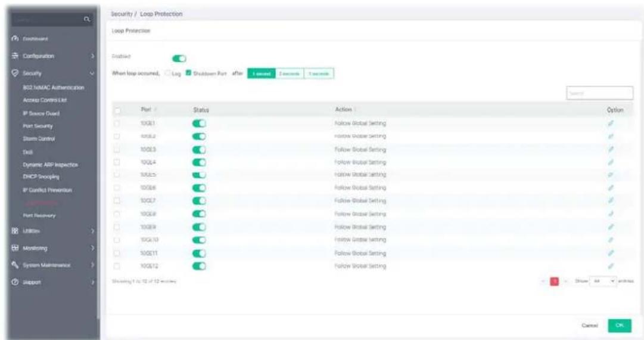This screenshot has width=644, height=340.
Task: Open edit option for port 10GE7
Action: (x=611, y=200)
